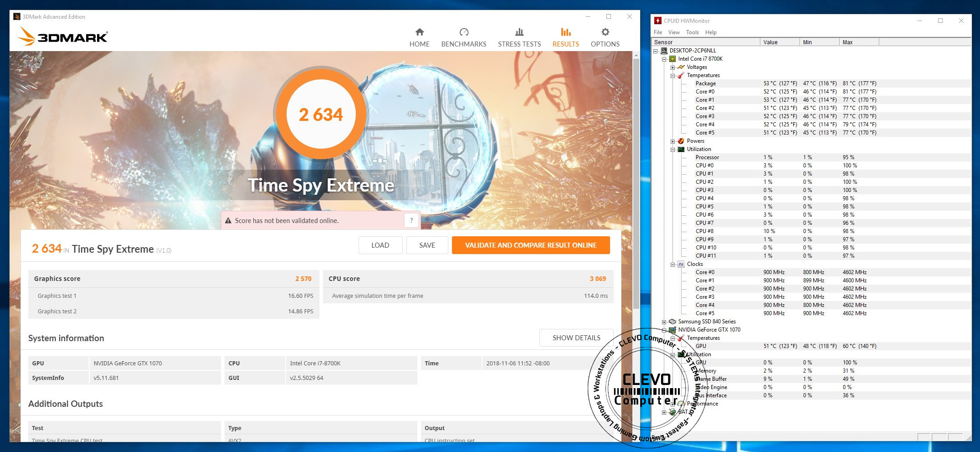Viewport: 980px width, 452px height.
Task: Open the Benchmarks tab in 3DMark
Action: (464, 37)
